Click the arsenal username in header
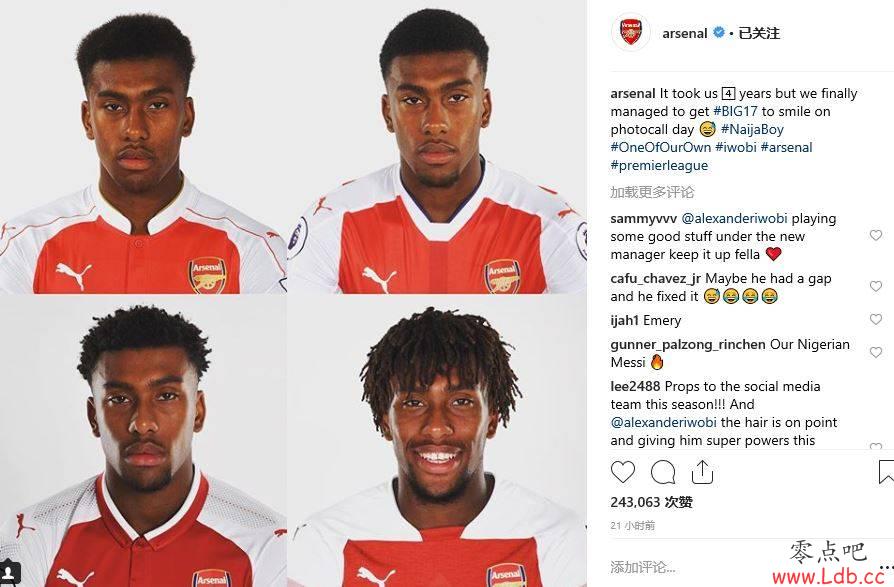 click(x=684, y=34)
